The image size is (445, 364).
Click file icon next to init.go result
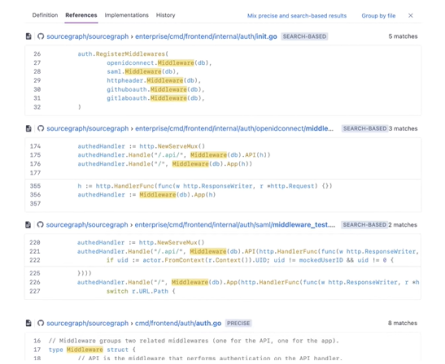point(29,36)
